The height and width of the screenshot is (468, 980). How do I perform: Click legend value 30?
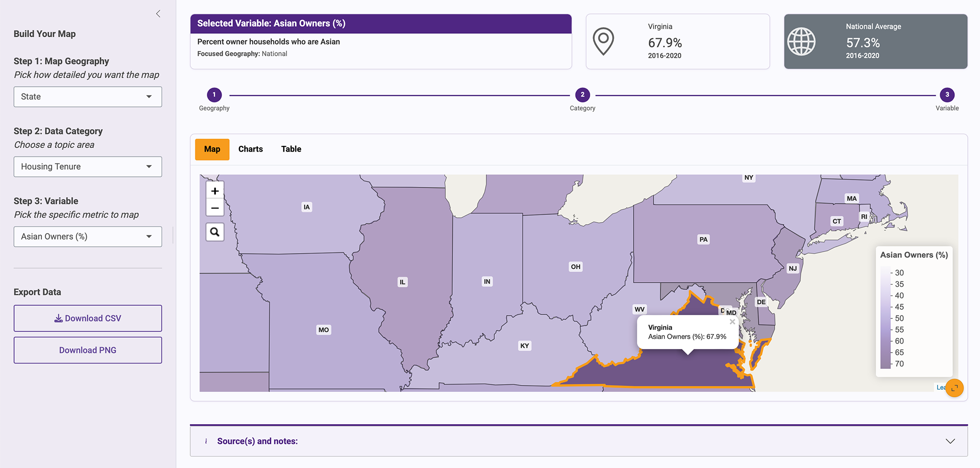[x=899, y=273]
